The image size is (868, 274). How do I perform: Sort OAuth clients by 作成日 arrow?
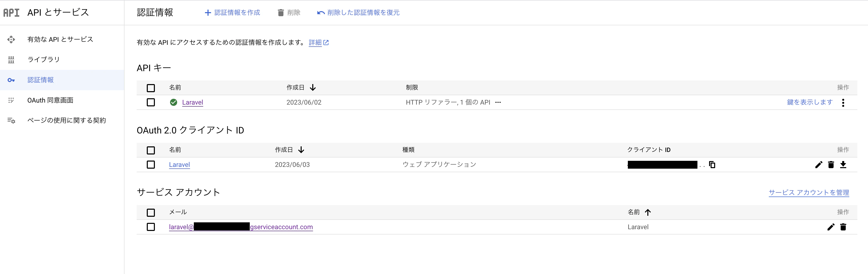pyautogui.click(x=301, y=150)
